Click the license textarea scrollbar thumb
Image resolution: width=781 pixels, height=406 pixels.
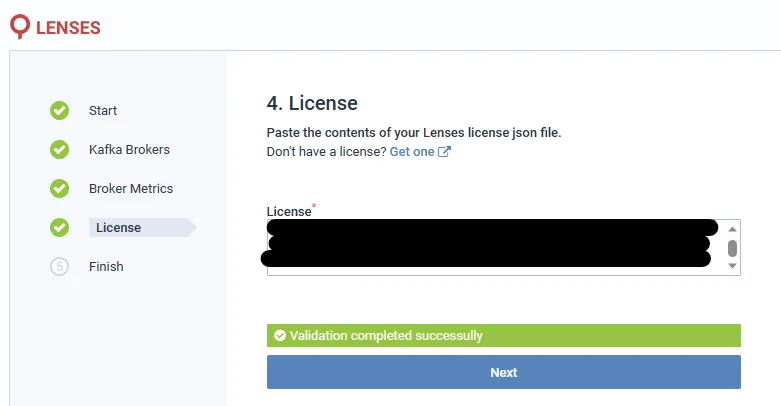(x=732, y=248)
